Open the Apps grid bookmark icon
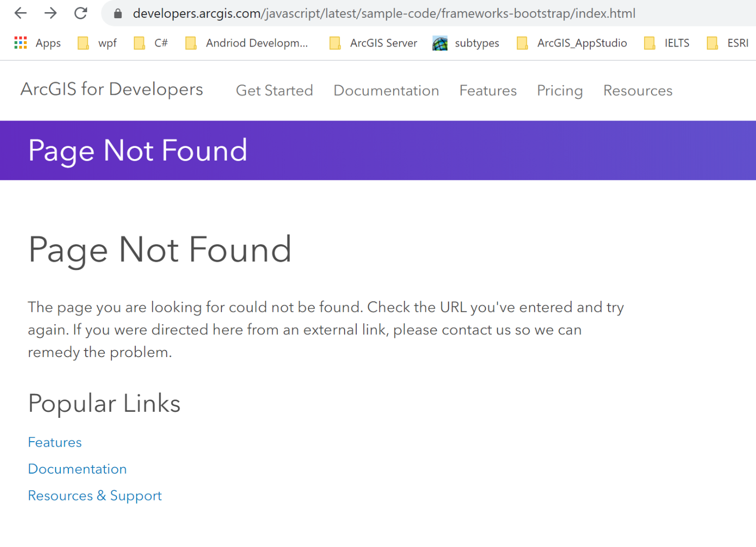756x547 pixels. (x=21, y=43)
